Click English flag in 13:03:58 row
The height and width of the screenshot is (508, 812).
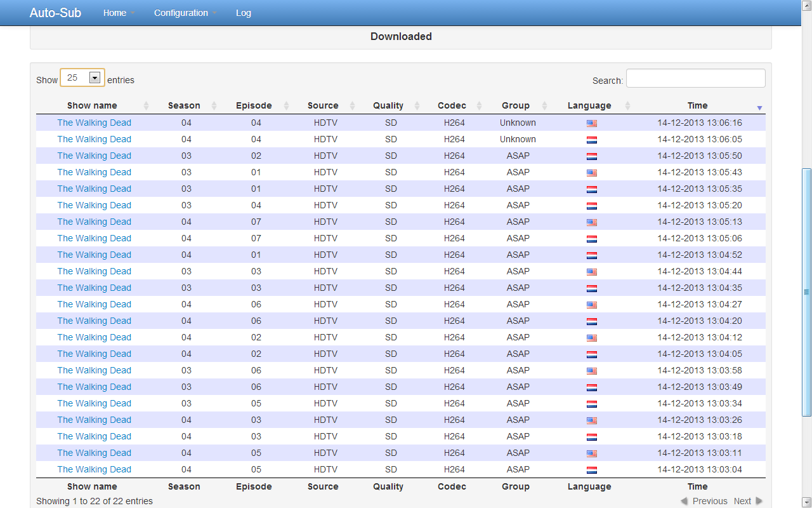(x=592, y=371)
